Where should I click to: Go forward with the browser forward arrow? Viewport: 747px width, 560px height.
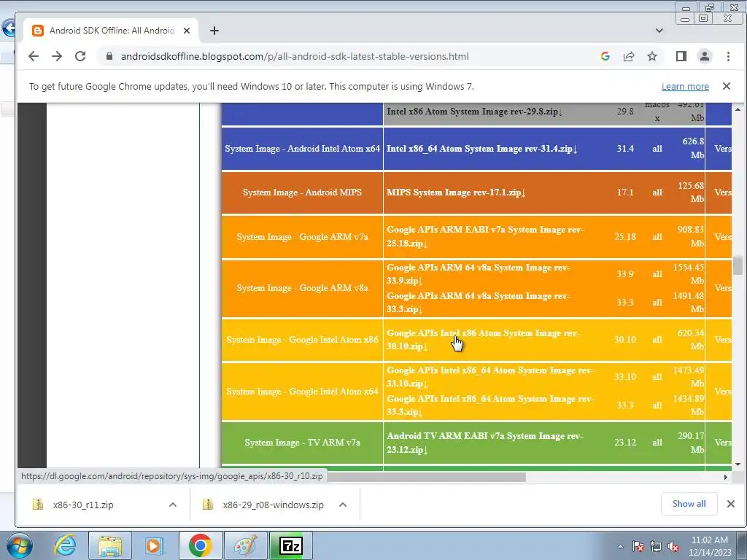click(57, 56)
